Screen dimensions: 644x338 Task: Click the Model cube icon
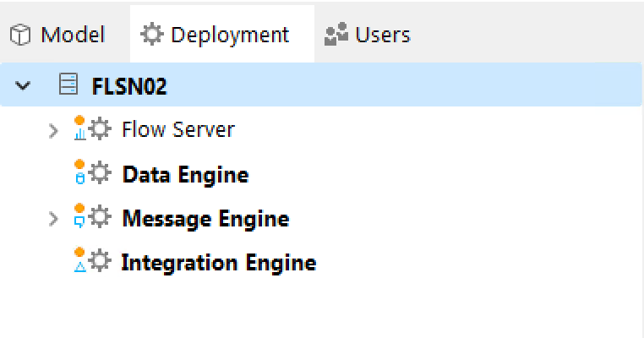[x=20, y=35]
